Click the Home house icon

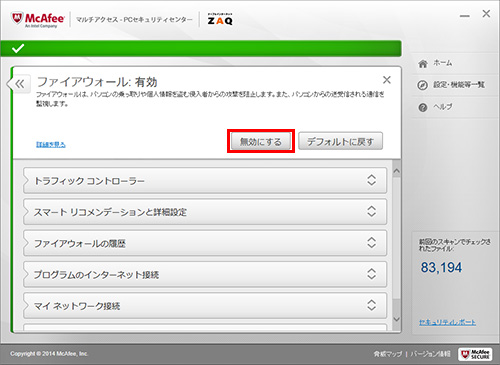click(x=423, y=63)
